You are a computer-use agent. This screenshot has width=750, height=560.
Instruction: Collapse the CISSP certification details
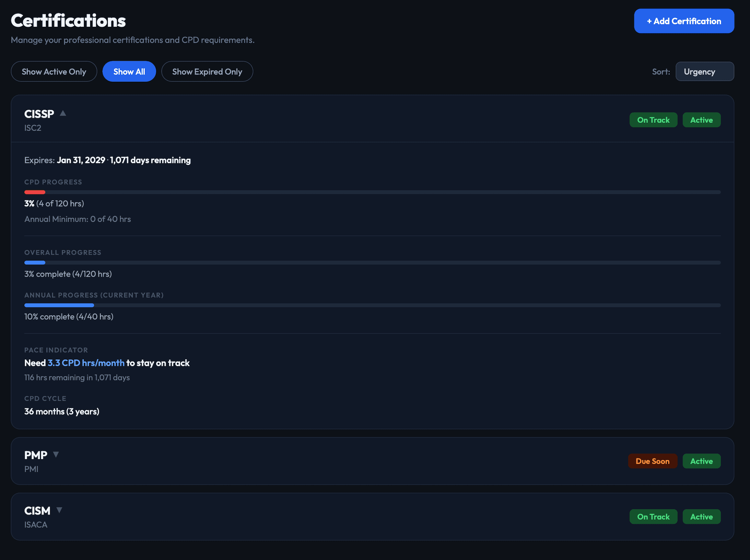click(x=63, y=113)
